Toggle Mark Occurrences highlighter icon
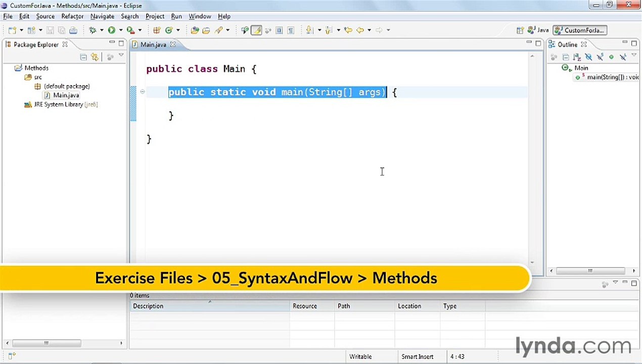Image resolution: width=642 pixels, height=364 pixels. (x=256, y=30)
